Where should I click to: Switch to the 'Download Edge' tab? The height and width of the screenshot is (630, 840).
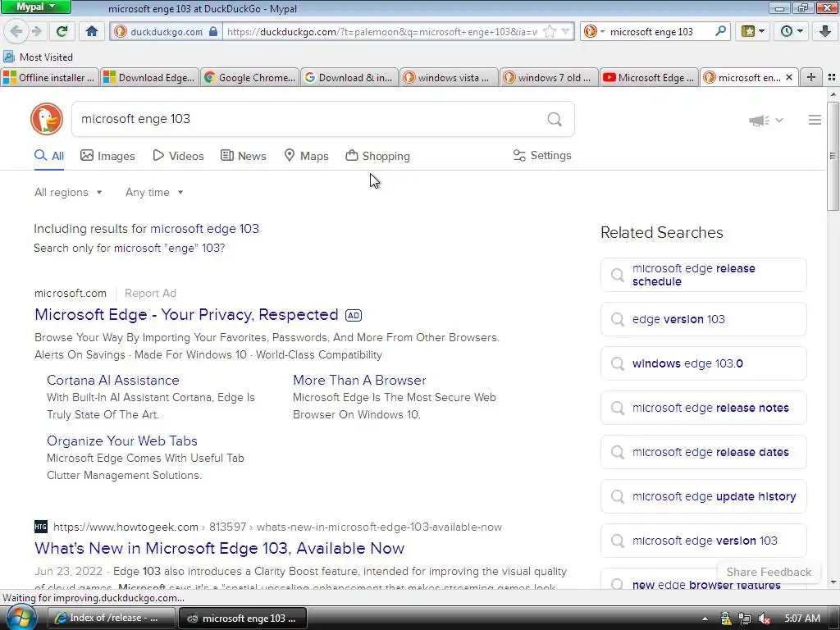149,77
